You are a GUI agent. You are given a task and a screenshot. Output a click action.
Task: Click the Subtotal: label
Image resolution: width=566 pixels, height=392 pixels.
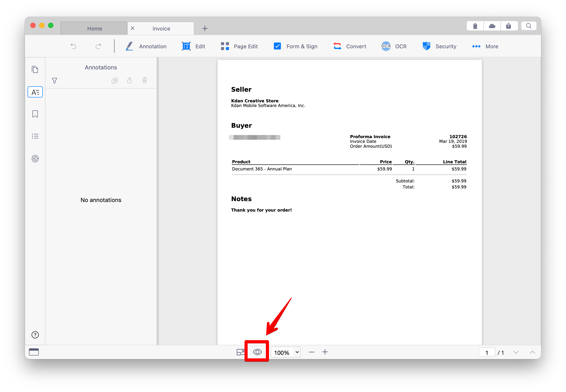pos(405,181)
